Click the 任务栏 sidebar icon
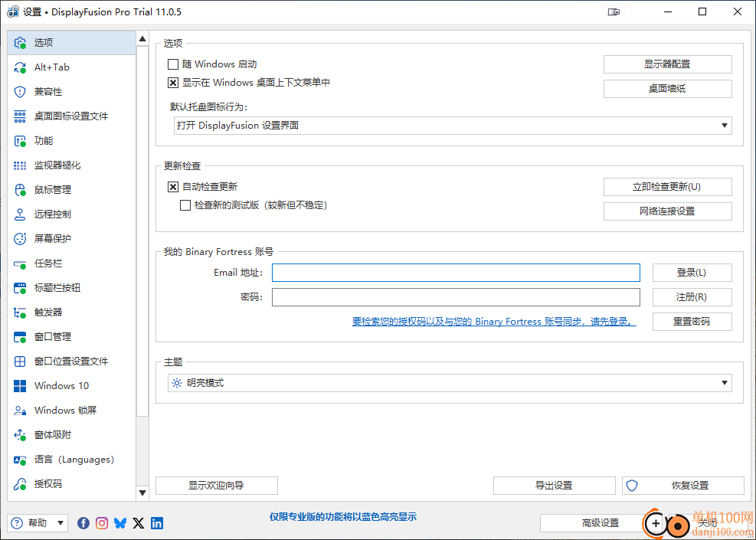This screenshot has height=540, width=756. [20, 263]
